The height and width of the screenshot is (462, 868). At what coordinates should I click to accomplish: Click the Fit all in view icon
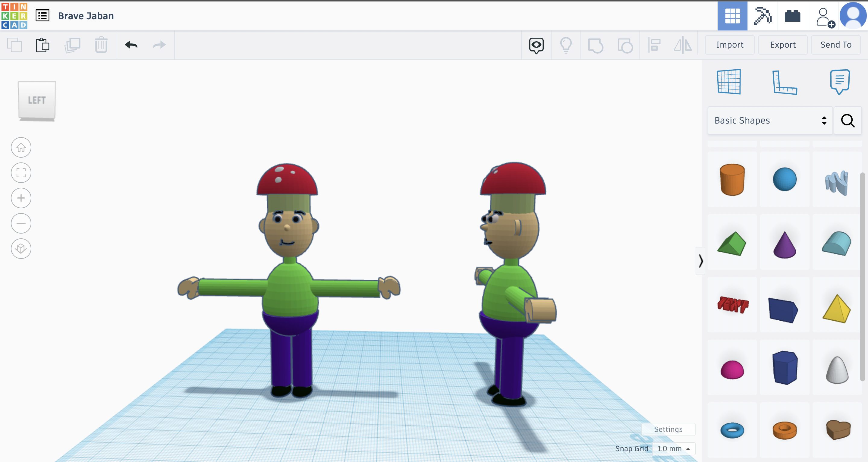[x=21, y=172]
